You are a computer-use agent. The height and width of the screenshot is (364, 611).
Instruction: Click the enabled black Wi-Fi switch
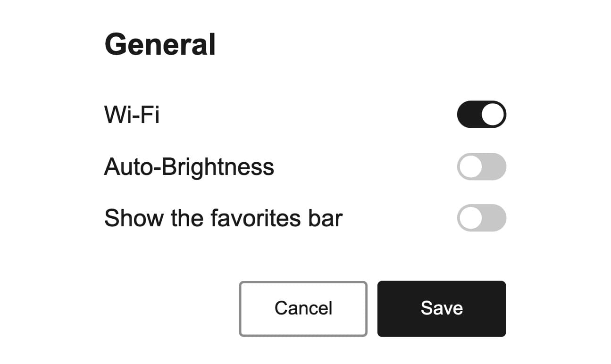point(481,114)
